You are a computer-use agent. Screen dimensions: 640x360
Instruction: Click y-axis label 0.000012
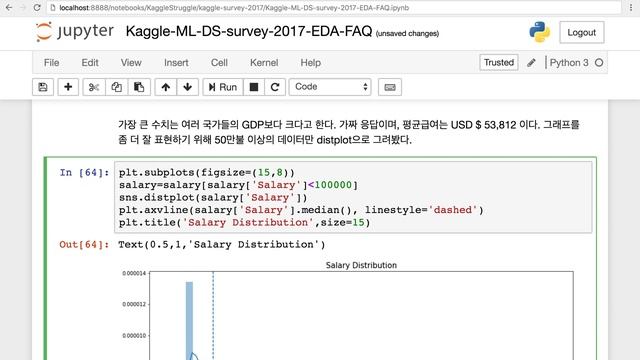(134, 304)
